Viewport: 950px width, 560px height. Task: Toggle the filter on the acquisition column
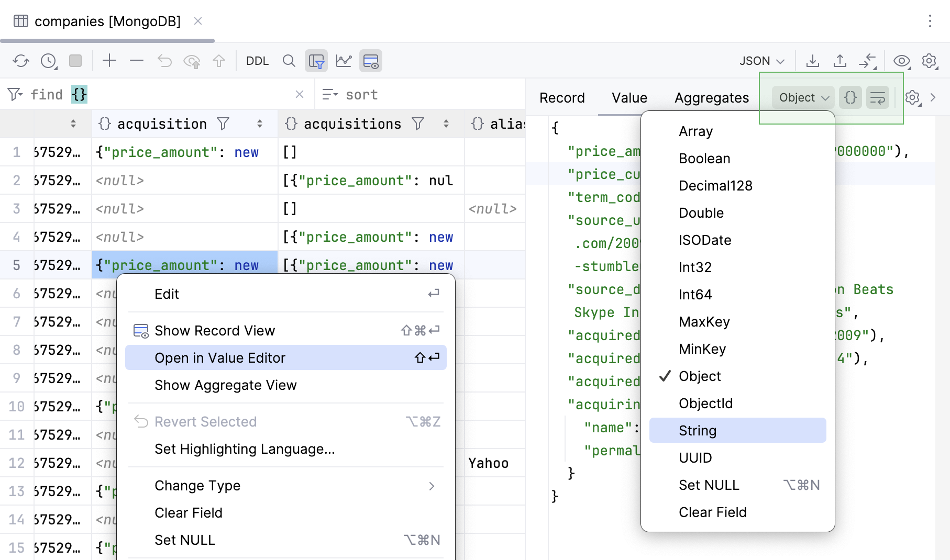pyautogui.click(x=223, y=124)
